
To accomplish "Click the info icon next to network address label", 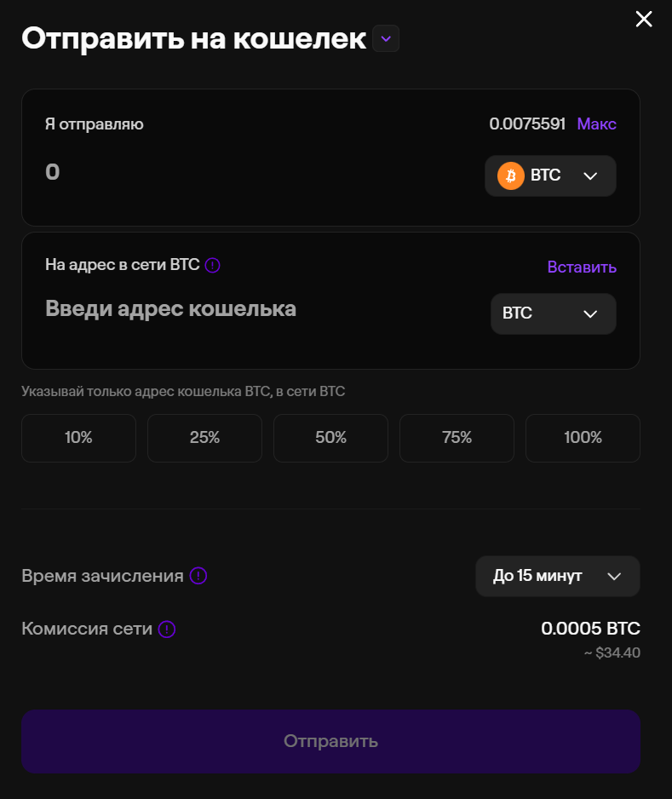I will pyautogui.click(x=213, y=265).
